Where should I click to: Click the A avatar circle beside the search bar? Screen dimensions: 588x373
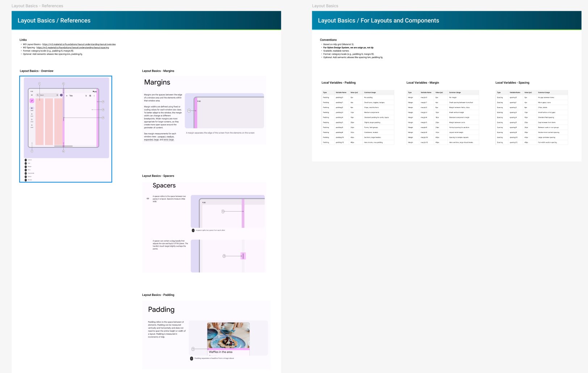(x=61, y=95)
